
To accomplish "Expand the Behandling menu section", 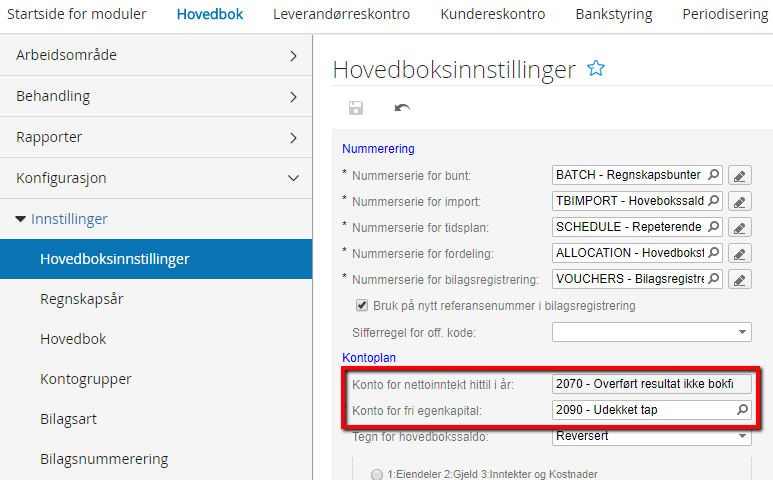I will pyautogui.click(x=156, y=96).
